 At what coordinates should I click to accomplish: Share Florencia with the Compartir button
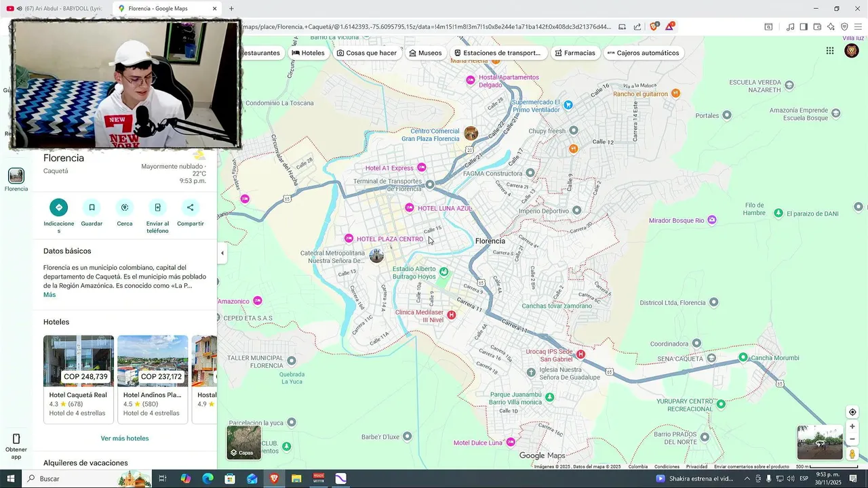(191, 207)
